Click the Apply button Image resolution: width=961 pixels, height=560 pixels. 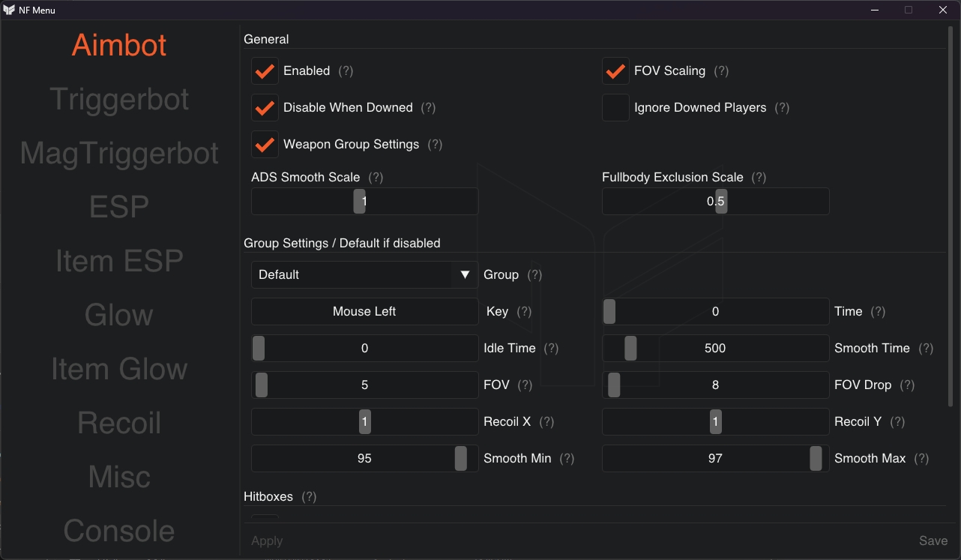point(266,541)
